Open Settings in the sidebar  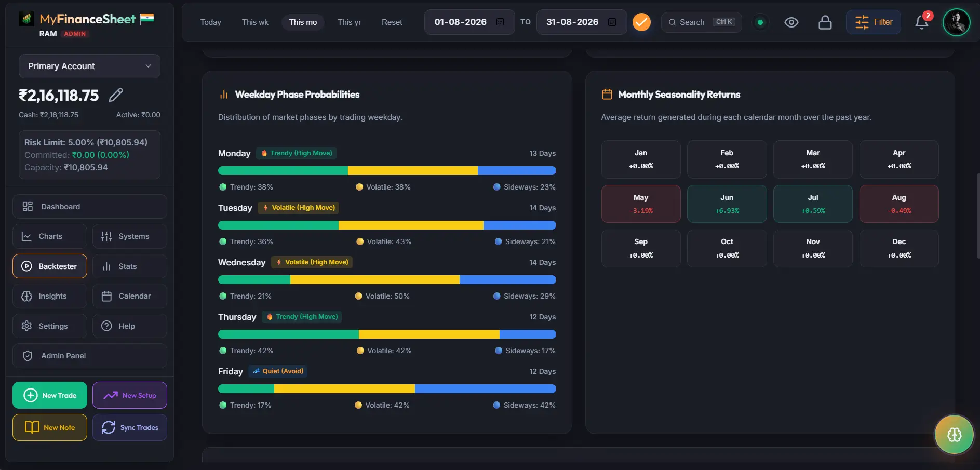(x=50, y=326)
